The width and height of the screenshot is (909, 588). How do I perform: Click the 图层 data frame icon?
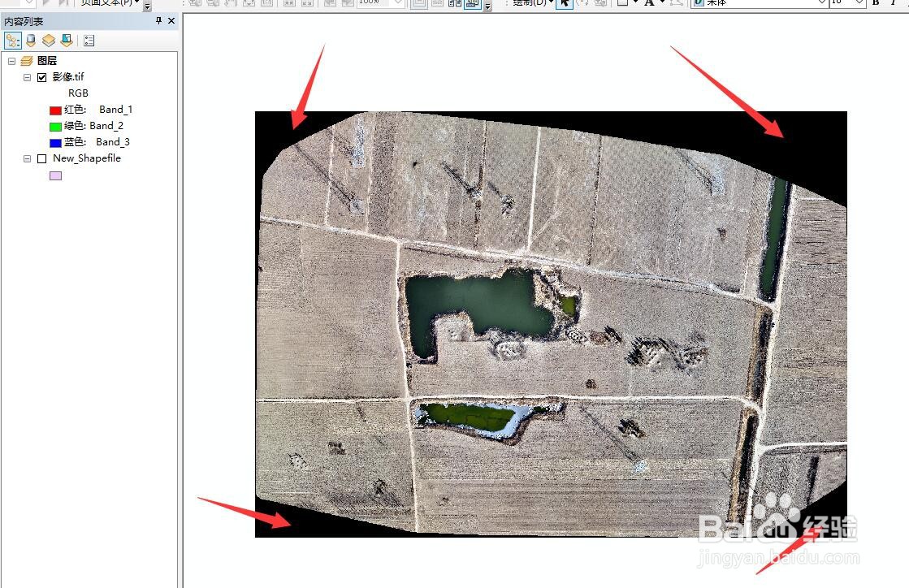pyautogui.click(x=27, y=61)
